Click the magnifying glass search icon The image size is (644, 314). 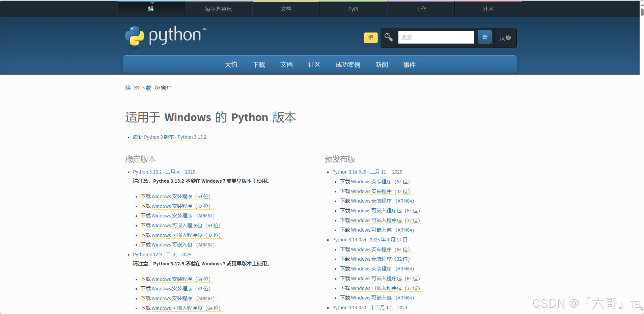pyautogui.click(x=389, y=37)
